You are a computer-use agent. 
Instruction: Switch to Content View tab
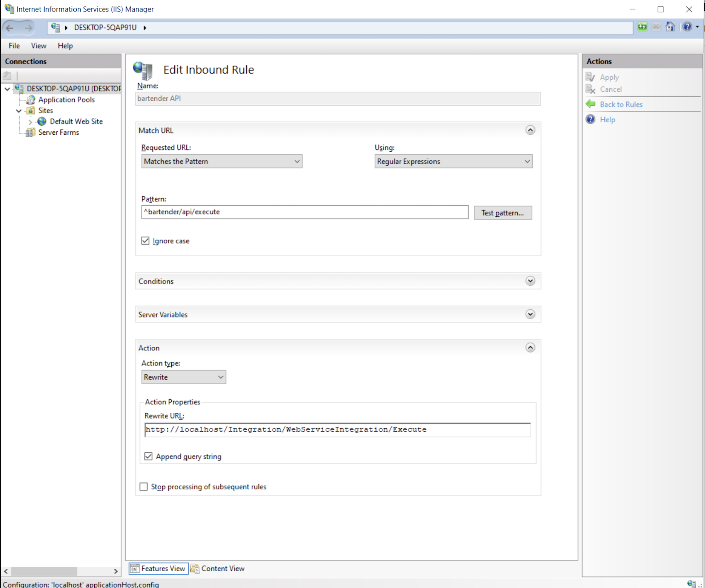[218, 569]
